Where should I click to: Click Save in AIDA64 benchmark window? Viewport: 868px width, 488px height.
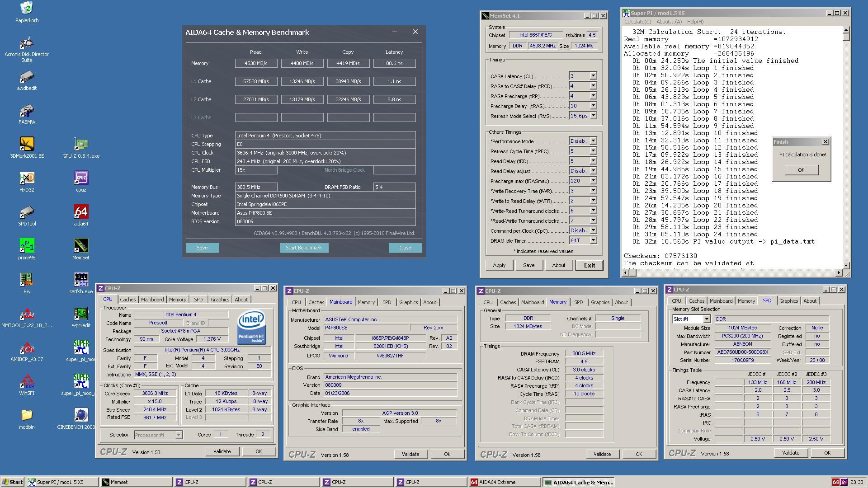[202, 248]
